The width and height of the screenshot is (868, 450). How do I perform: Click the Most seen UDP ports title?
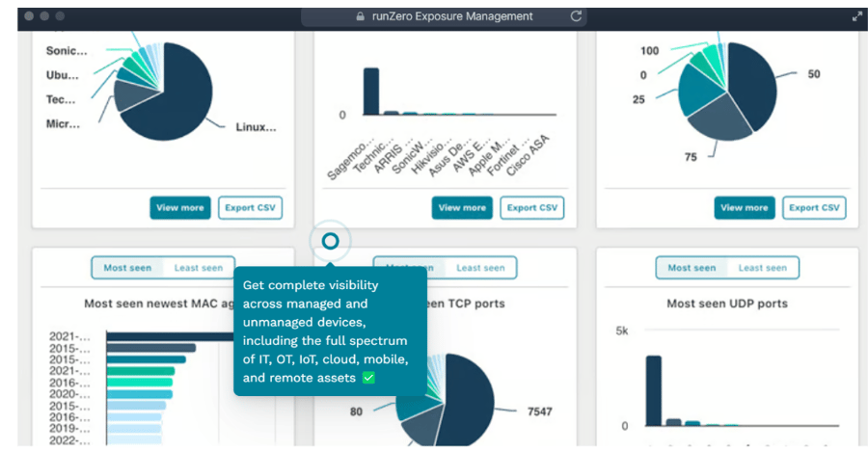[x=727, y=304]
